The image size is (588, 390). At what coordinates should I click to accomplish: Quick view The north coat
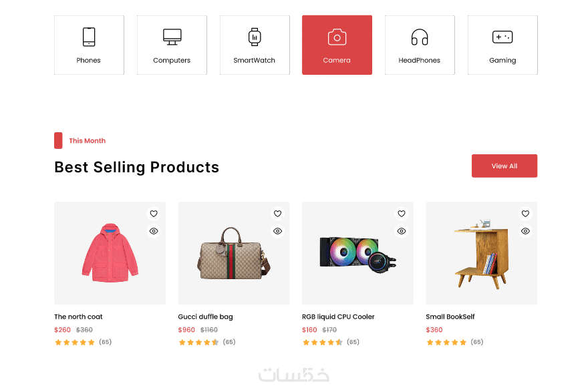(154, 231)
